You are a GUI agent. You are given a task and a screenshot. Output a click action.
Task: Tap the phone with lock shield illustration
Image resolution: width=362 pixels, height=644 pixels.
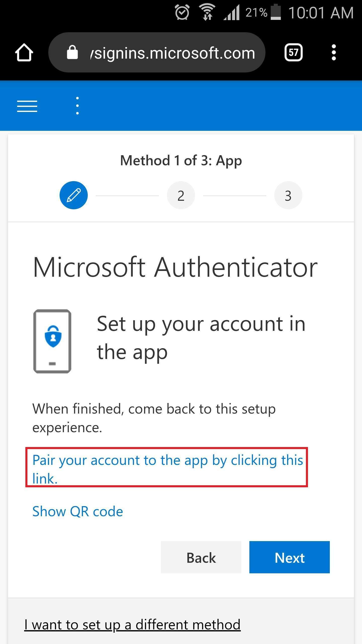[52, 341]
